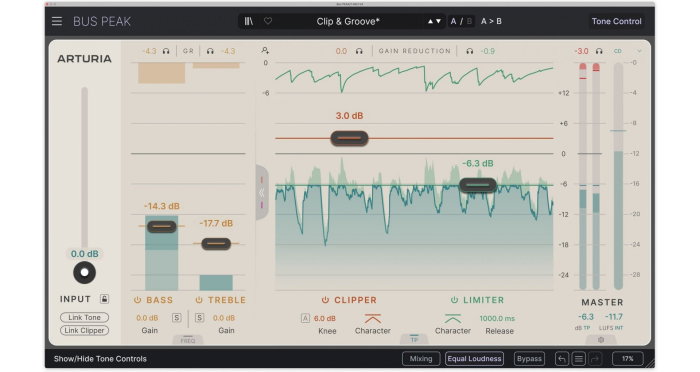
Task: Click the Input level slider track
Action: [x=84, y=167]
